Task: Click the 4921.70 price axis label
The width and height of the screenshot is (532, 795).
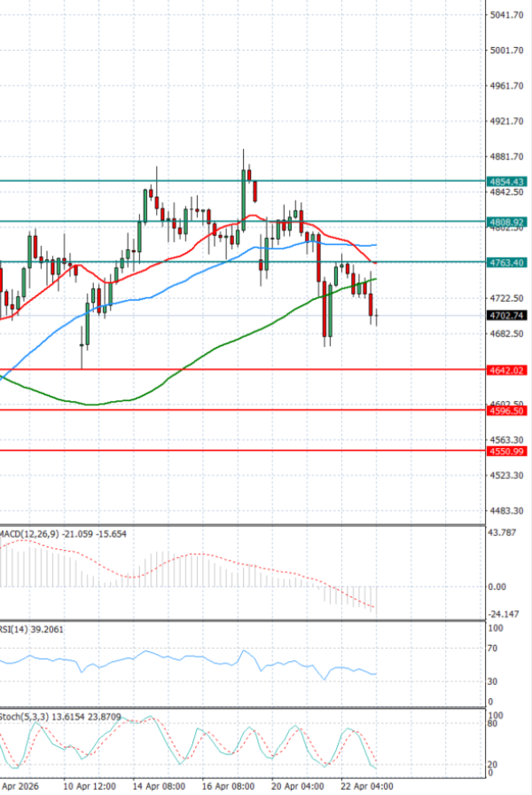Action: (505, 122)
